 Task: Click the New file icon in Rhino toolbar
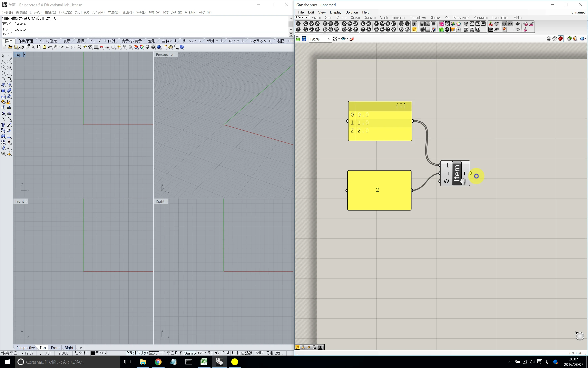4,47
